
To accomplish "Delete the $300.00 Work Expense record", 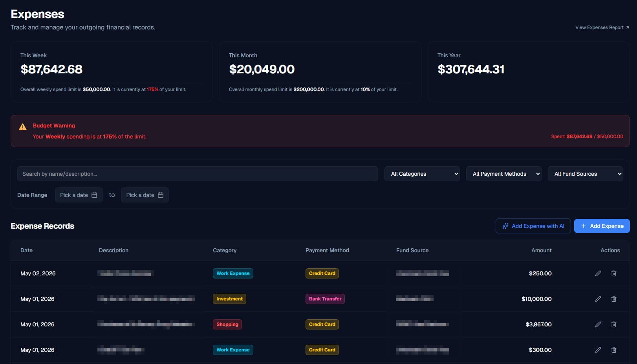I will (613, 350).
